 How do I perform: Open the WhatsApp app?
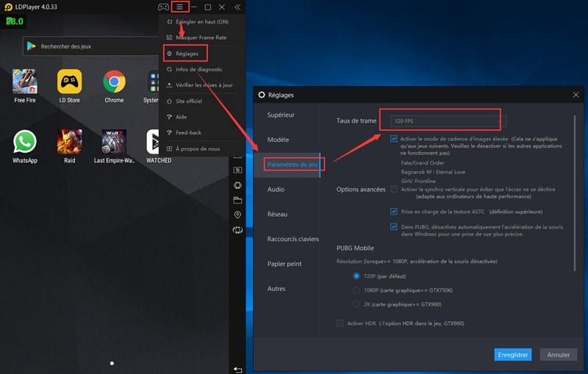(25, 146)
